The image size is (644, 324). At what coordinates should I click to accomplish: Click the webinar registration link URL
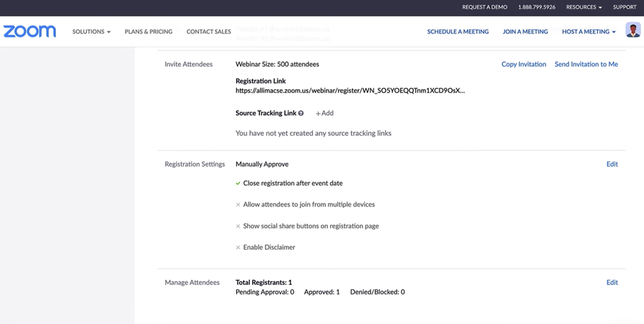350,91
